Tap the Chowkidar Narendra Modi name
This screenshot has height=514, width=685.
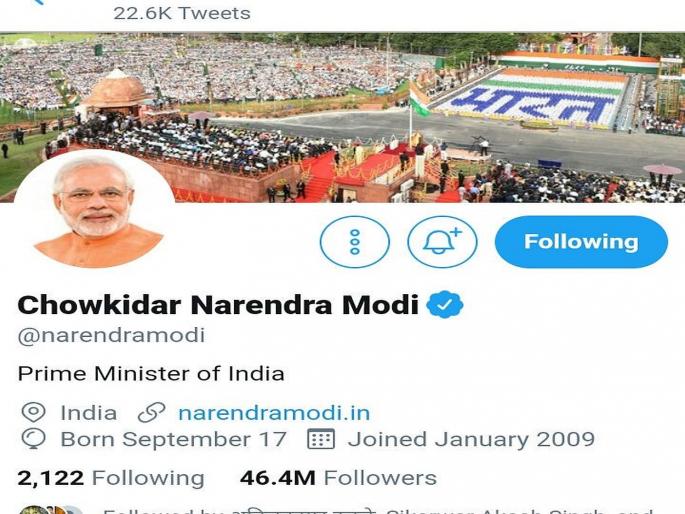pyautogui.click(x=218, y=305)
